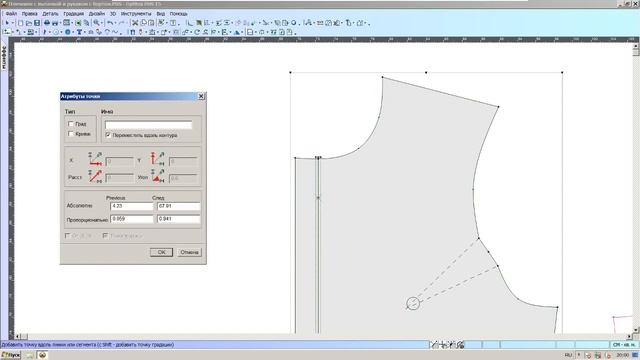The image size is (640, 360).
Task: Click proportional Previous field 0.059
Action: pyautogui.click(x=131, y=219)
